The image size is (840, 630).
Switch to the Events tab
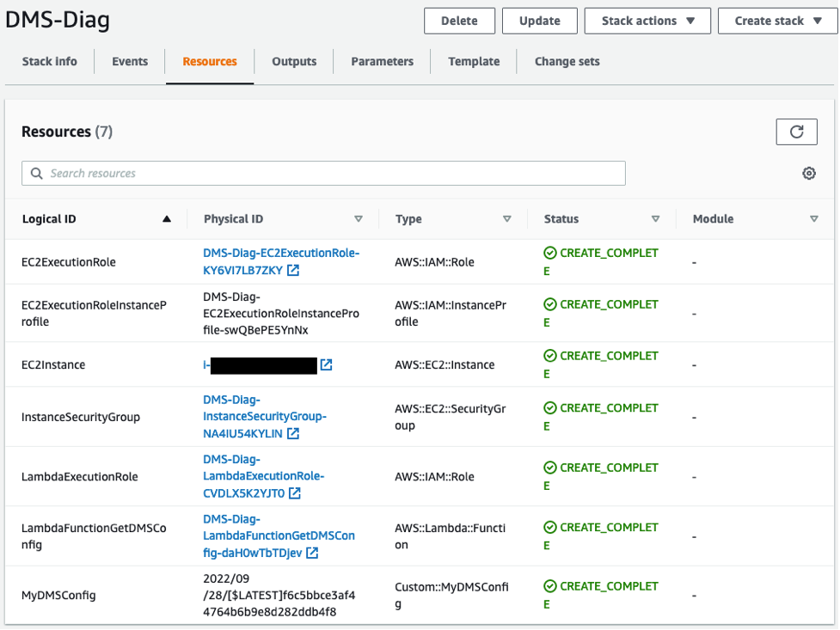coord(130,62)
